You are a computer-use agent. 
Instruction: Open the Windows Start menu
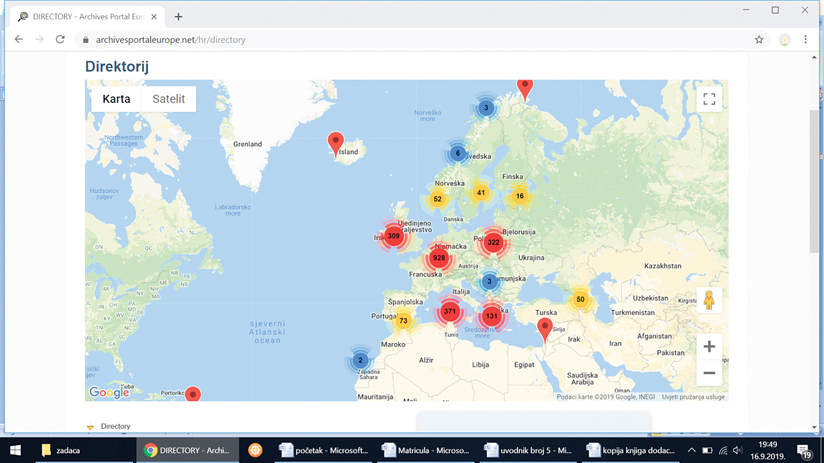[x=15, y=450]
